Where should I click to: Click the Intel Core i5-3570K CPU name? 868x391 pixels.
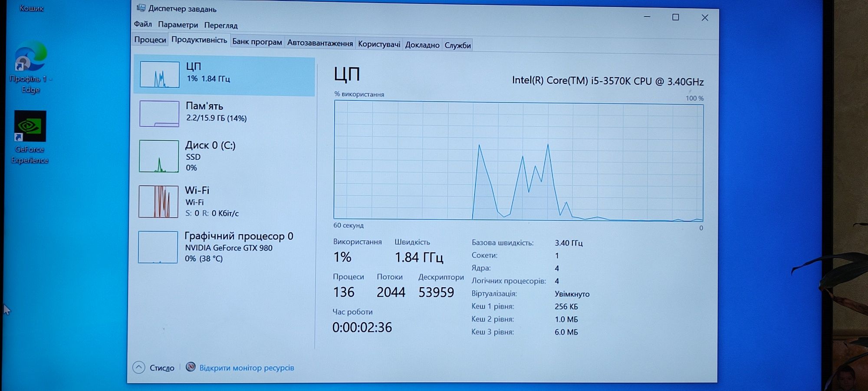point(608,81)
